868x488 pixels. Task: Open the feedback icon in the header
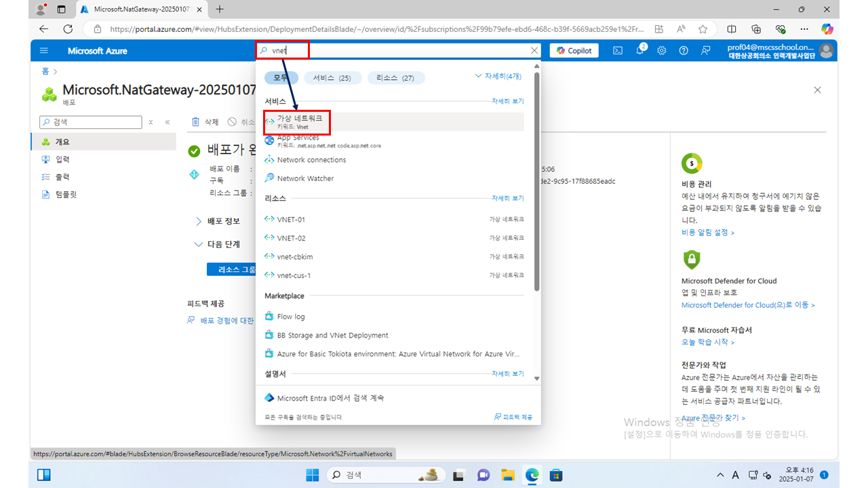pyautogui.click(x=706, y=50)
